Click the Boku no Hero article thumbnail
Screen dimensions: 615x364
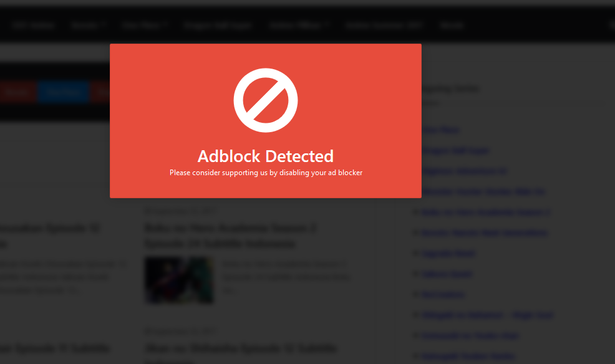click(x=179, y=280)
